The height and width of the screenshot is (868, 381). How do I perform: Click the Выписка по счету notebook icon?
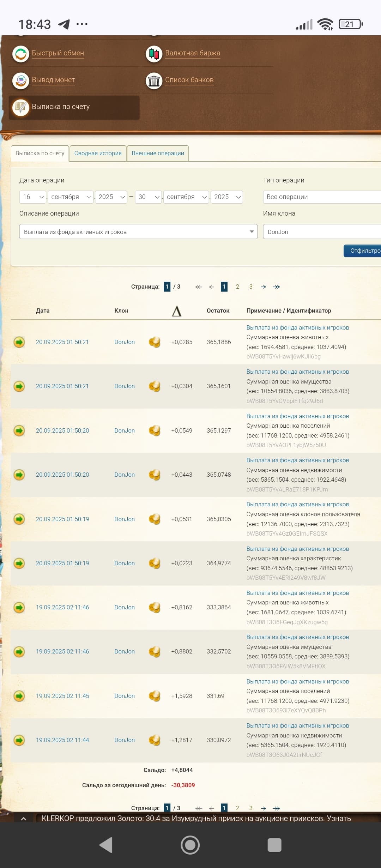(x=21, y=107)
